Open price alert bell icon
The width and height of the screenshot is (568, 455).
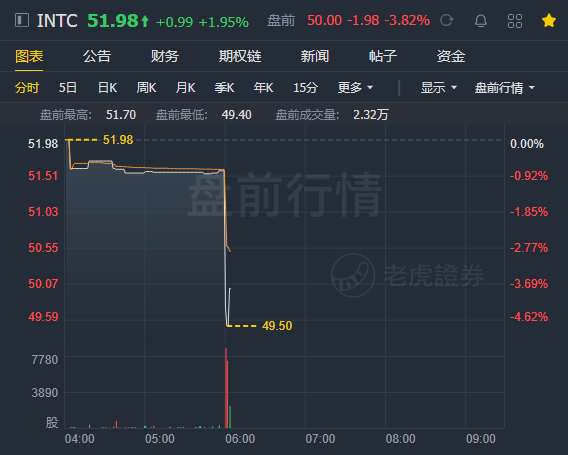(x=481, y=21)
